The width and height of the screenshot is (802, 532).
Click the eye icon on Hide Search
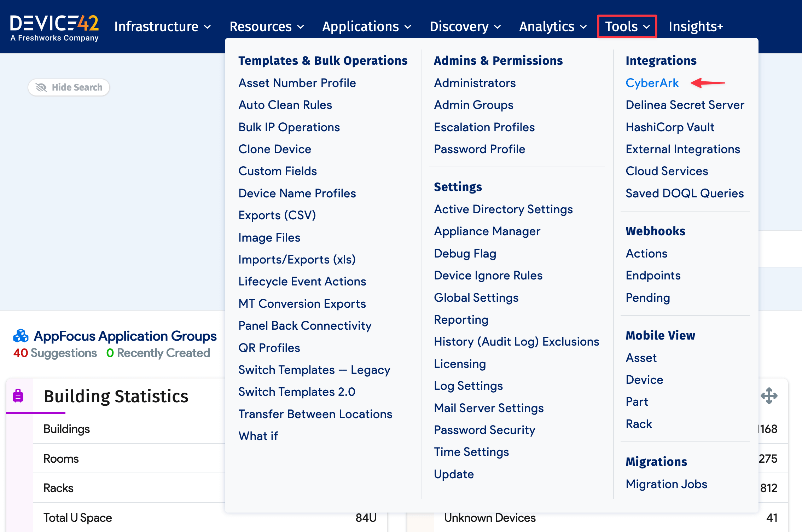41,87
